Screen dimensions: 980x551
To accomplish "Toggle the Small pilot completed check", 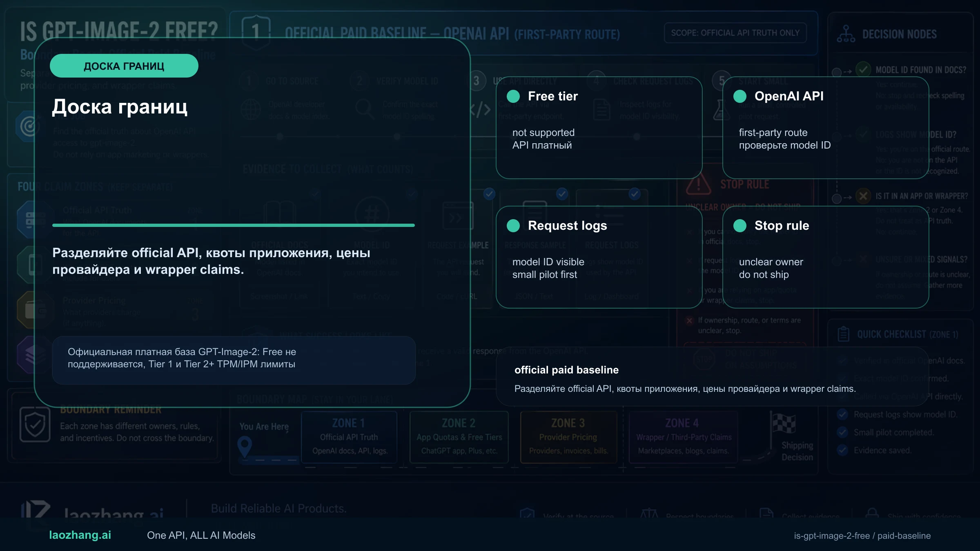I will coord(842,432).
